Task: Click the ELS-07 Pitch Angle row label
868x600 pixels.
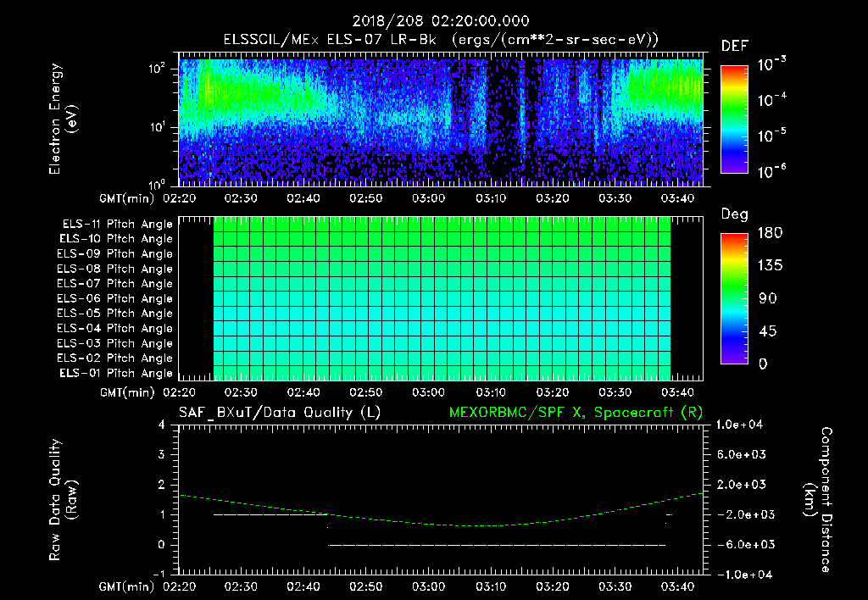Action: [114, 283]
